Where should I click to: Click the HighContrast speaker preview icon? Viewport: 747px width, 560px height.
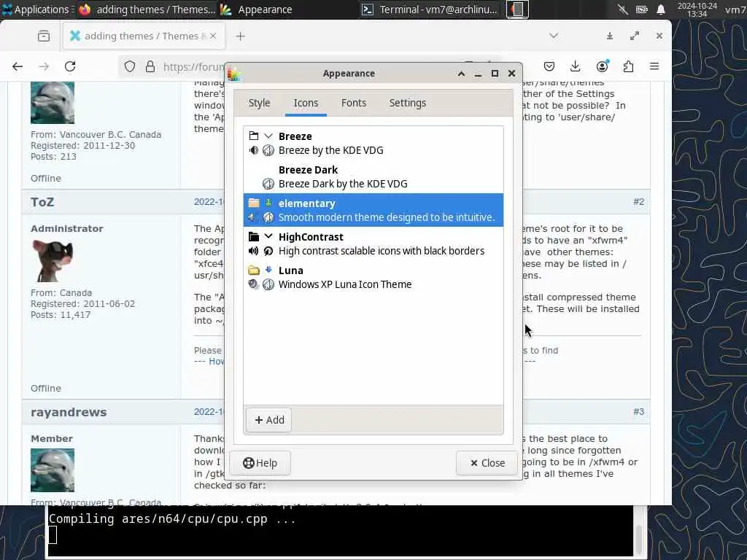coord(253,251)
